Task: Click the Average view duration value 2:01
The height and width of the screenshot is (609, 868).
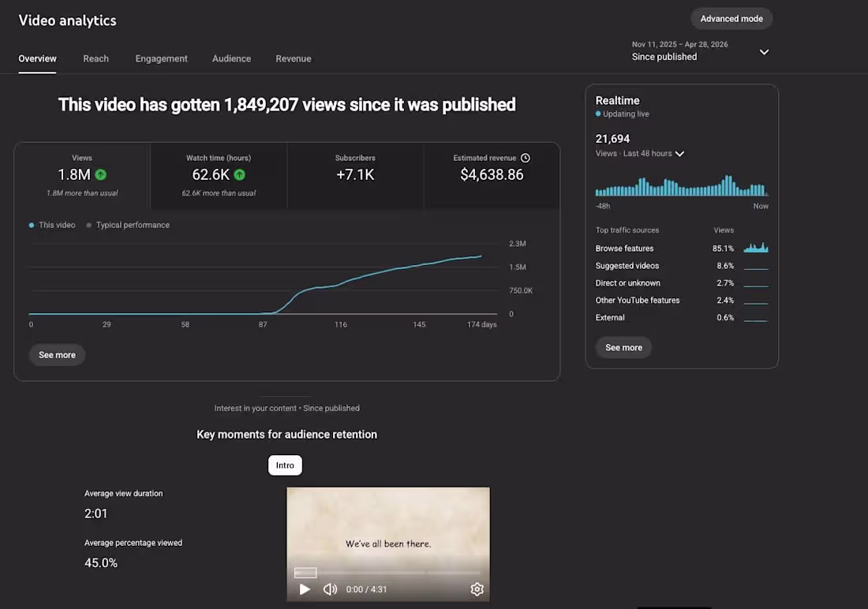Action: [x=95, y=514]
